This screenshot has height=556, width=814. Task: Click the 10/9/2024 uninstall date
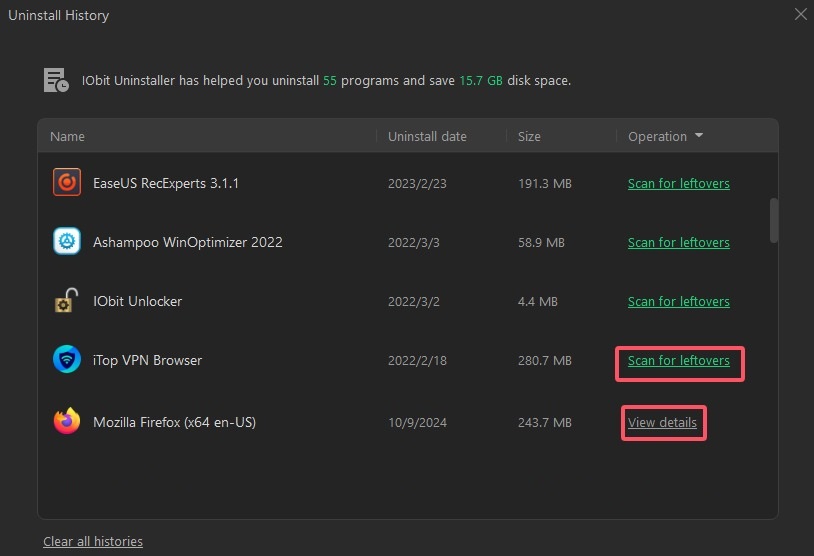(x=417, y=423)
